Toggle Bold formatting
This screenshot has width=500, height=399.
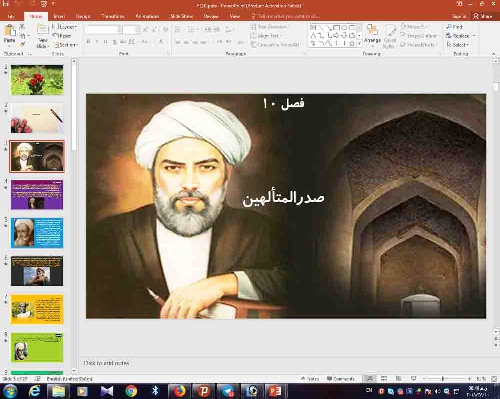point(89,42)
